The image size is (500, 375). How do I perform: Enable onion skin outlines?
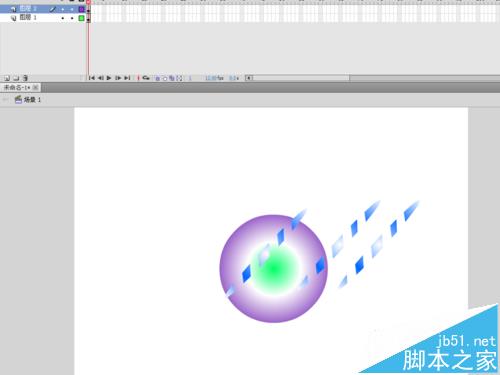[x=164, y=78]
